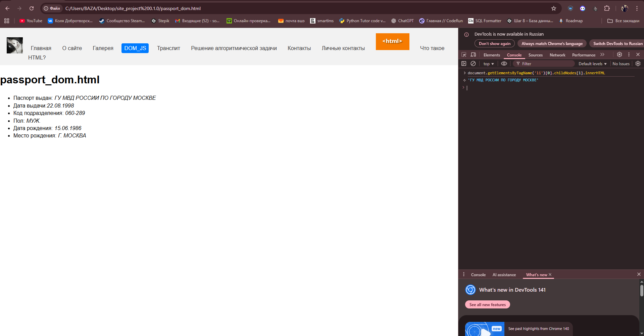Create a live expression with the eye icon

tap(504, 64)
